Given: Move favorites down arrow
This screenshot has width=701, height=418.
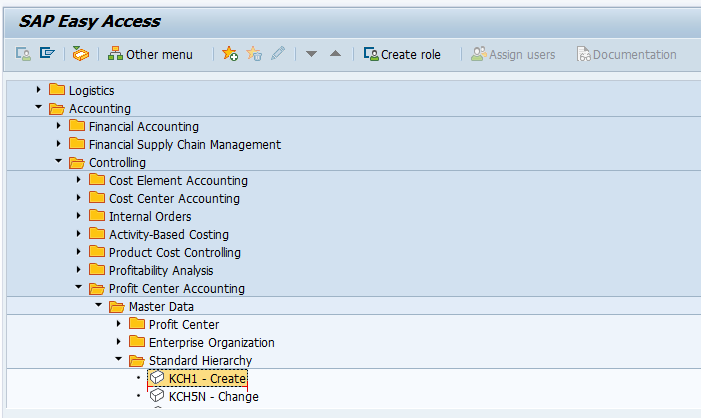Looking at the screenshot, I should point(311,54).
